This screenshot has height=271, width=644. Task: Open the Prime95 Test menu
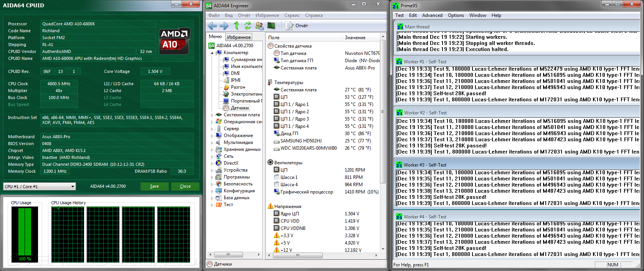point(400,15)
